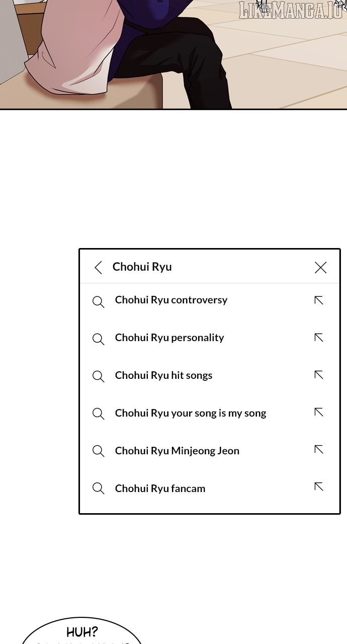347x644 pixels.
Task: Fill query using arrow next to "controversy"
Action: coord(318,300)
